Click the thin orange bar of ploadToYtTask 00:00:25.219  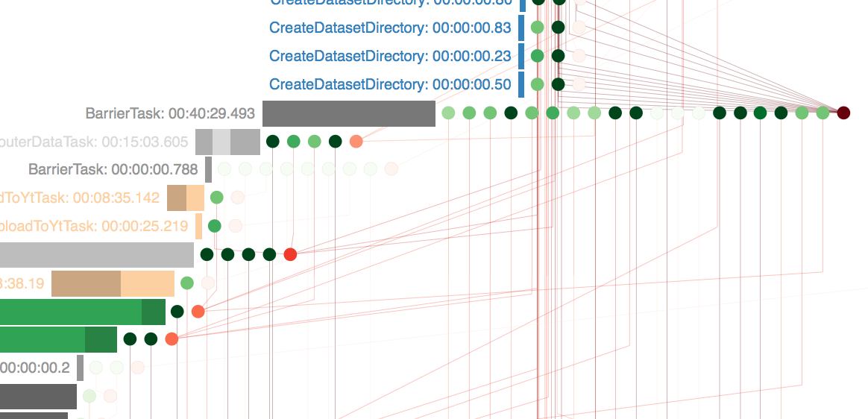pyautogui.click(x=199, y=227)
